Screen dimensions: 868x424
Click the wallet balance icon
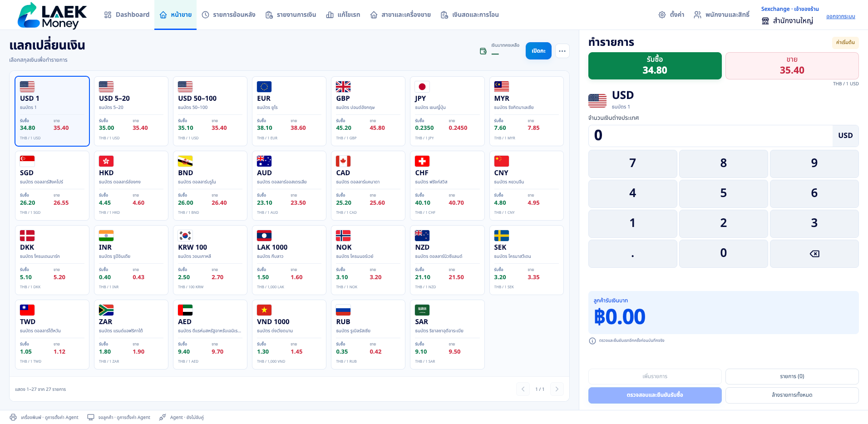click(483, 51)
